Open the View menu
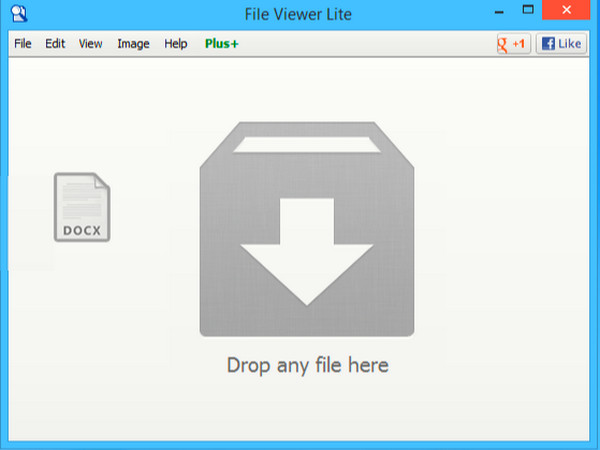The width and height of the screenshot is (600, 450). [90, 44]
